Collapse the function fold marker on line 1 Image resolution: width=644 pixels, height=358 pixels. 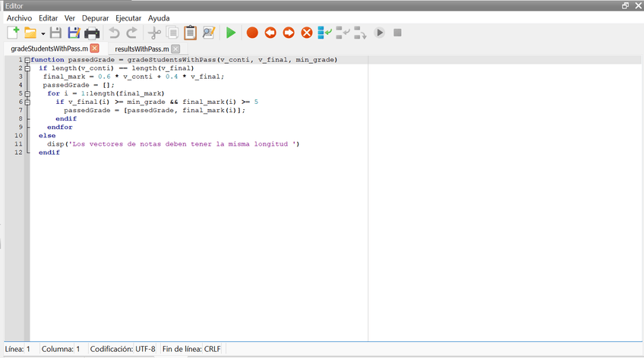click(27, 60)
